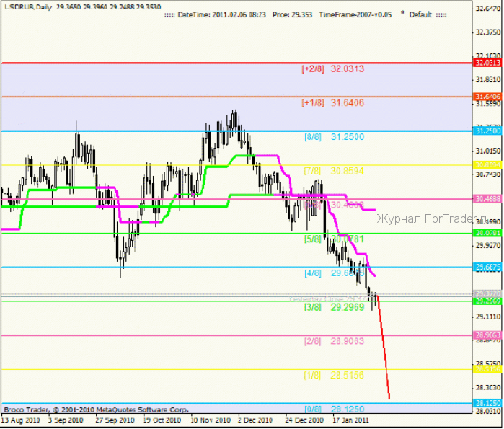Click the 32.6470 price scale value
Viewport: 504px width, 429px height.
(x=488, y=9)
